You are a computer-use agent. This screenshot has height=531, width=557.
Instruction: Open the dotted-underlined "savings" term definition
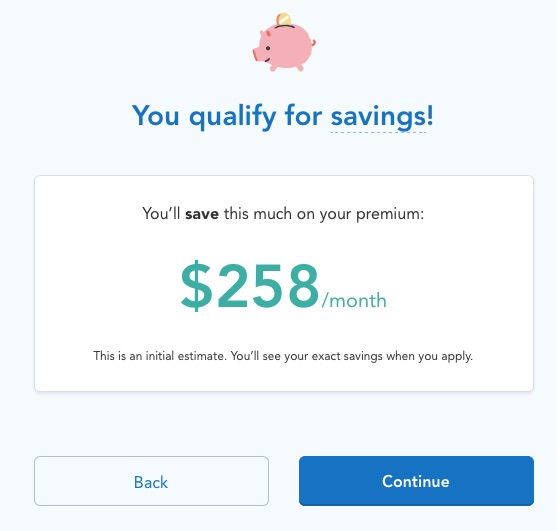click(378, 117)
